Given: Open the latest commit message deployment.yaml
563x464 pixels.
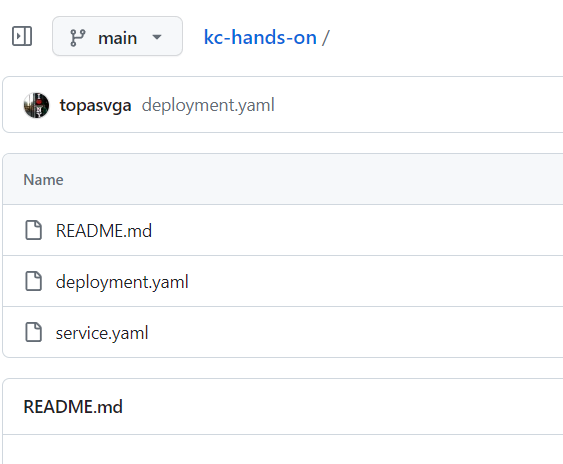Looking at the screenshot, I should point(208,105).
